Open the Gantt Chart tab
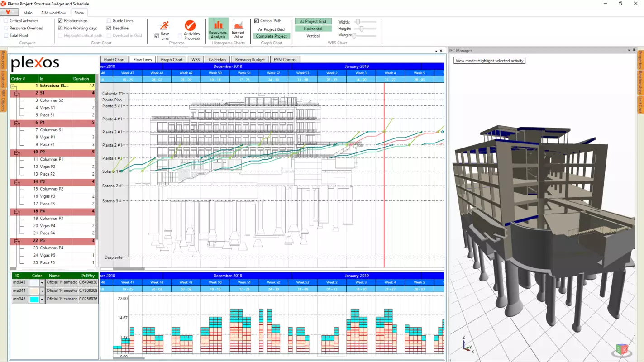The width and height of the screenshot is (644, 362). pyautogui.click(x=114, y=59)
